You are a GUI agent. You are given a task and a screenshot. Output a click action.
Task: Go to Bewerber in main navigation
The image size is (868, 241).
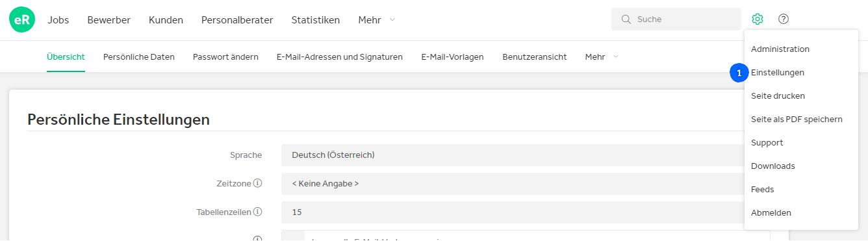(x=109, y=20)
